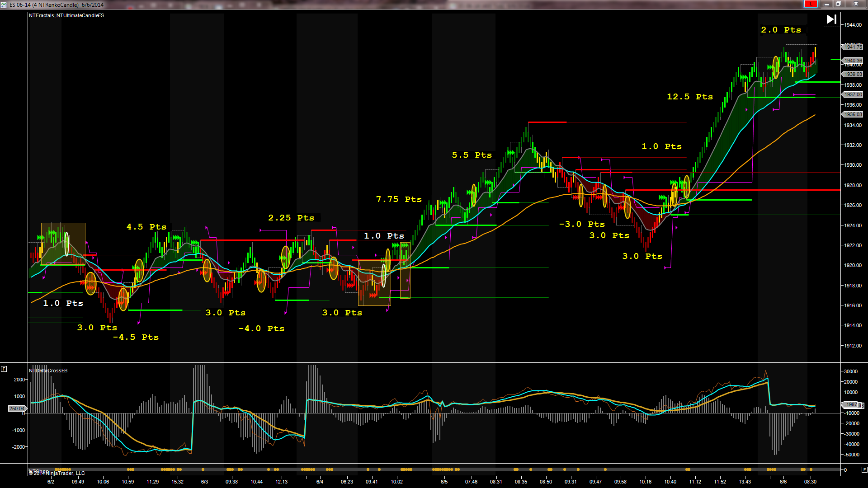This screenshot has width=868, height=488.
Task: Select the 12.5 Pts text annotation
Action: [689, 97]
